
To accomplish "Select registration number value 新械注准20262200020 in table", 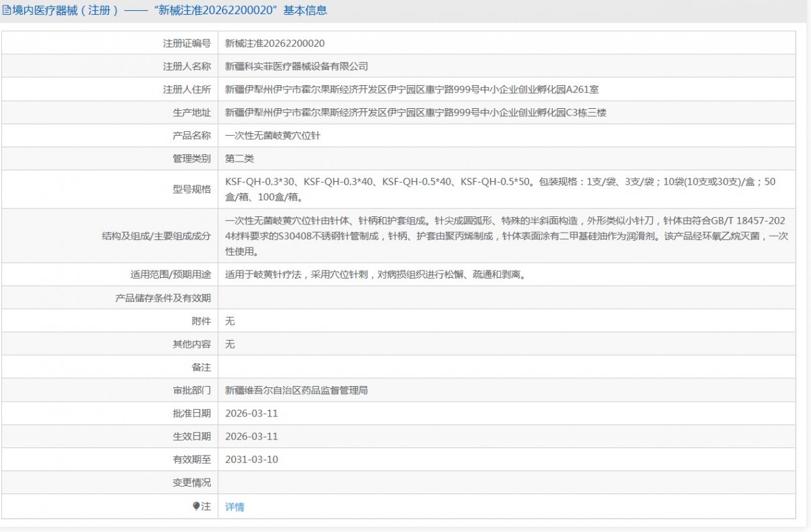I will point(274,43).
